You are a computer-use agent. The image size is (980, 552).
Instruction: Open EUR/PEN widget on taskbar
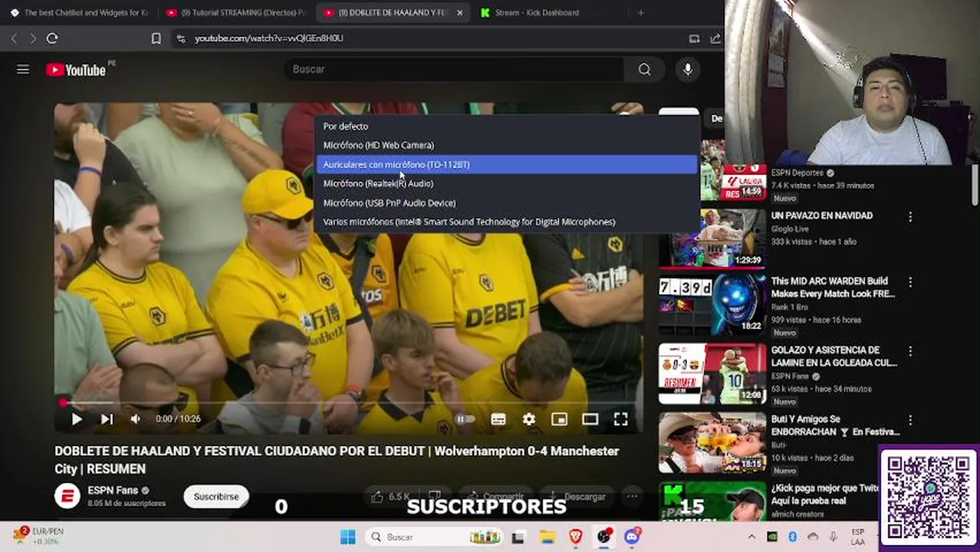point(40,536)
